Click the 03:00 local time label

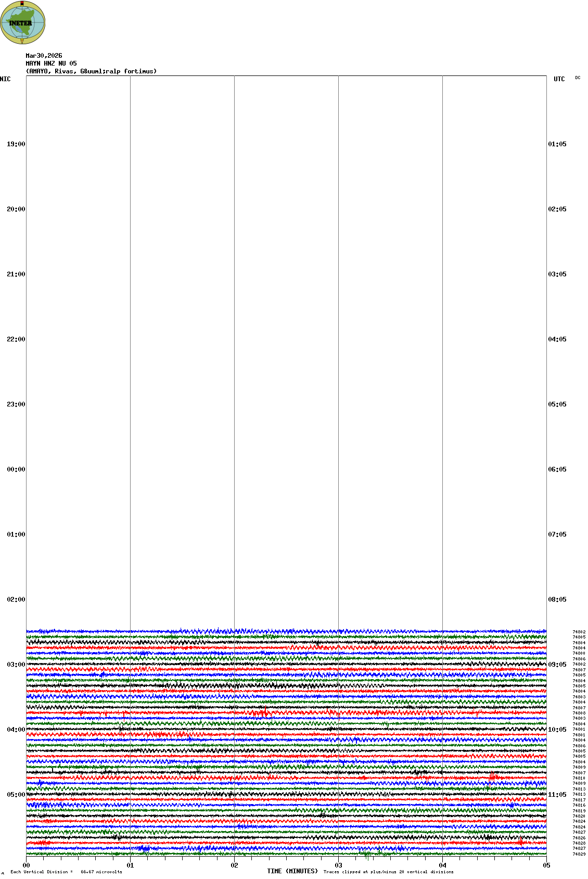(16, 665)
